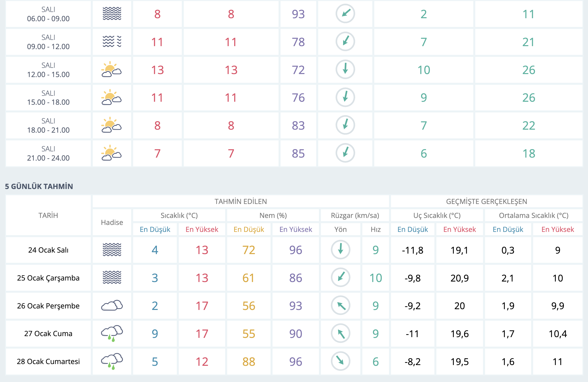Screen dimensions: 588x382
Task: Click wind direction icon for 24 Ocak Salı
Action: click(x=340, y=250)
